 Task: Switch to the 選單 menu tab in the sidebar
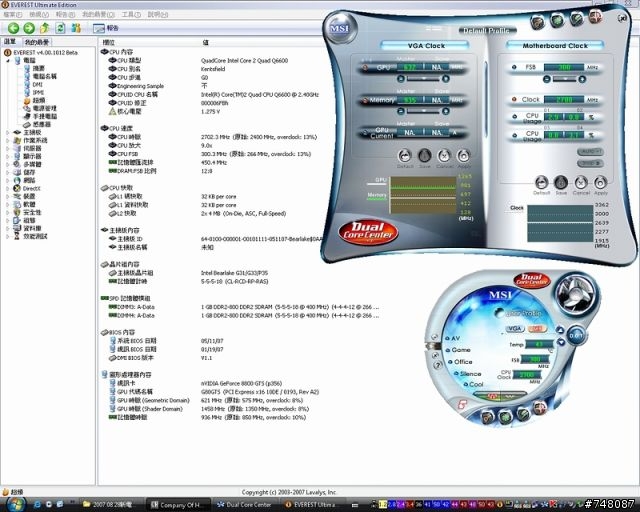[x=10, y=42]
